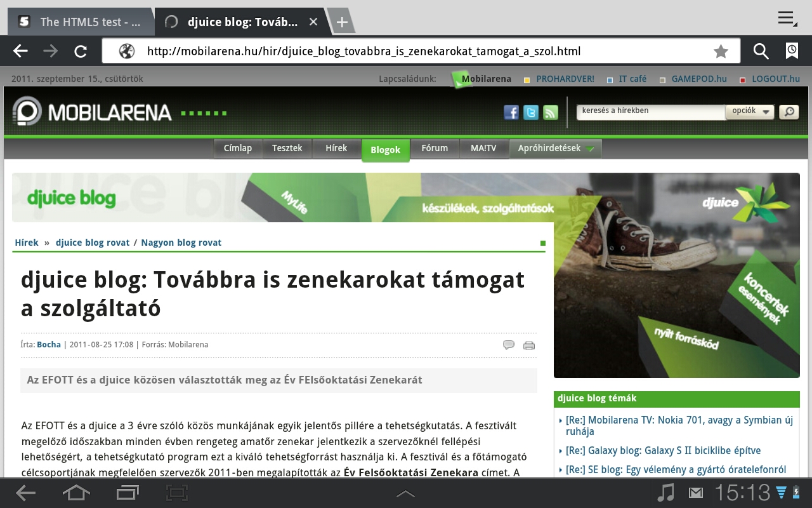This screenshot has height=508, width=812.
Task: Switch to The HTML5 test tab
Action: [x=81, y=22]
